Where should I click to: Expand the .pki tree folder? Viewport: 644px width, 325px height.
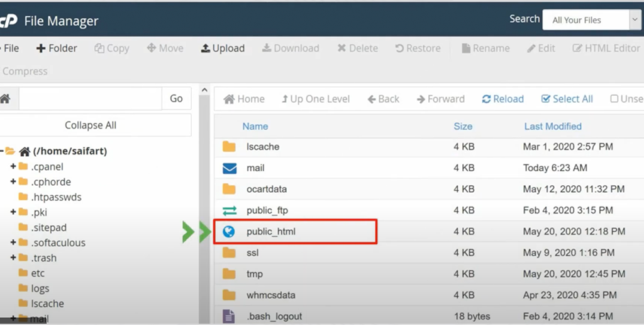13,212
